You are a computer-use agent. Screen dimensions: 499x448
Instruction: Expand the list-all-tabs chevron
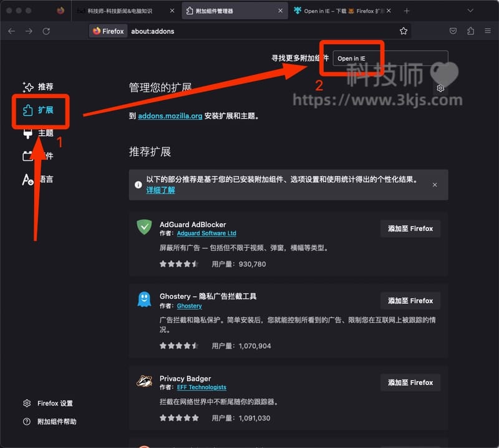(x=470, y=11)
